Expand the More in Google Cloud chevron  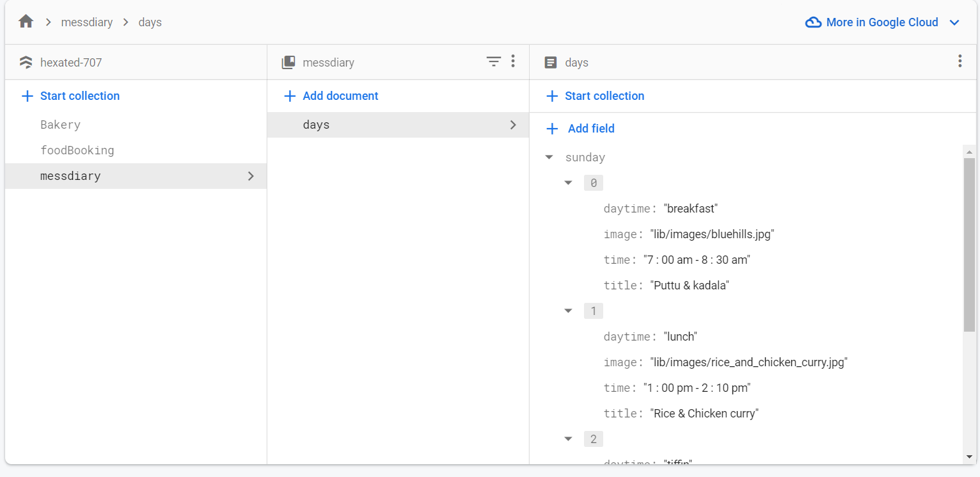954,22
